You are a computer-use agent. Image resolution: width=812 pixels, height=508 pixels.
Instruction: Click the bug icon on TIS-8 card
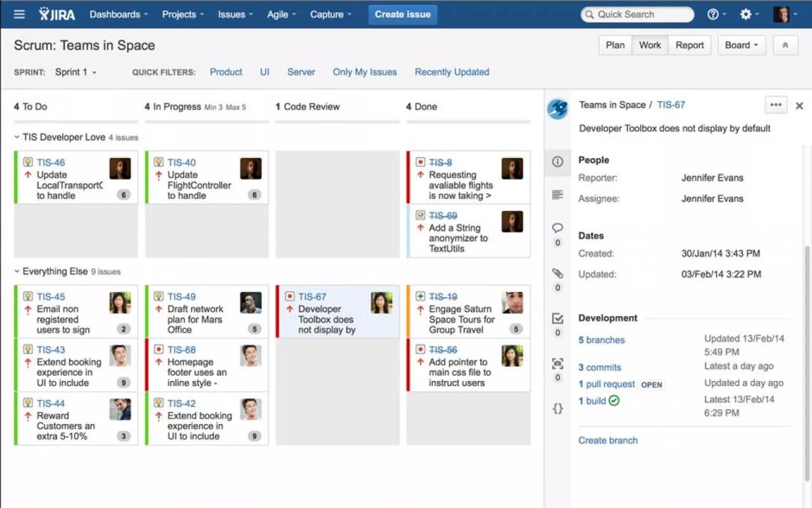tap(420, 163)
